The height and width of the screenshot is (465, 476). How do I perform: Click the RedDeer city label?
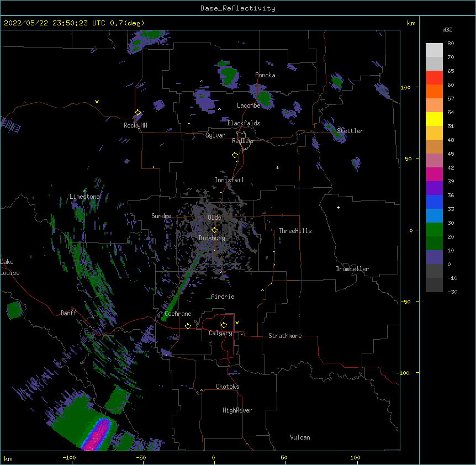[243, 141]
